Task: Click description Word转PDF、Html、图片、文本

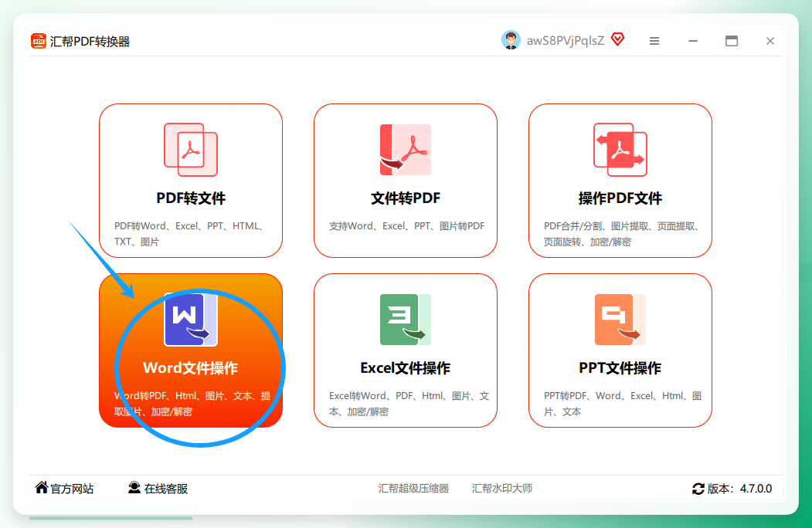Action: coord(192,403)
